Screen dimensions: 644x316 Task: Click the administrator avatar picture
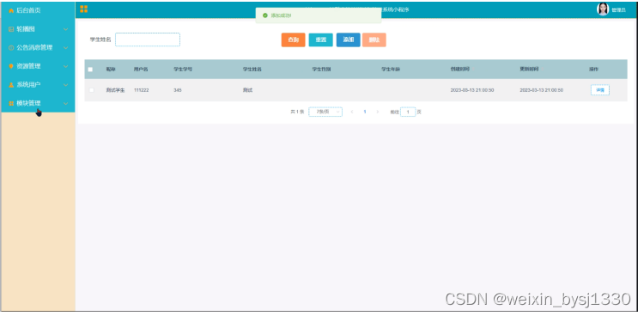[x=603, y=9]
